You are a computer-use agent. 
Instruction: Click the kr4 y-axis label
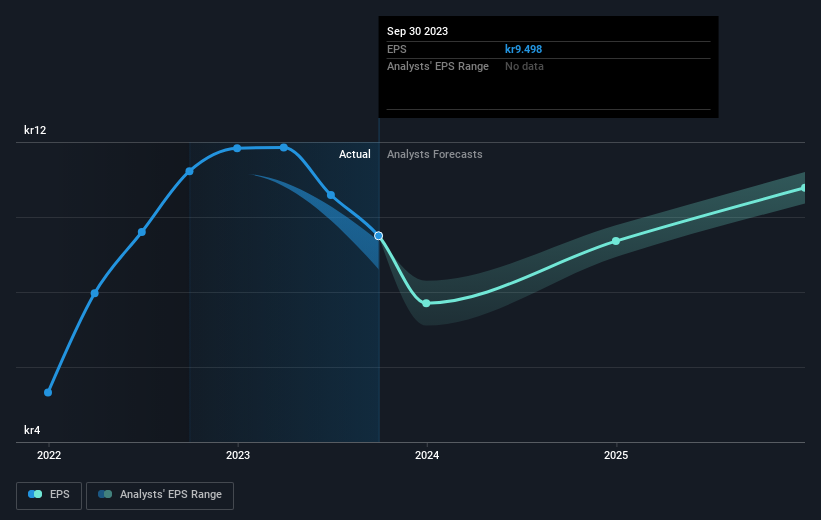[x=32, y=430]
